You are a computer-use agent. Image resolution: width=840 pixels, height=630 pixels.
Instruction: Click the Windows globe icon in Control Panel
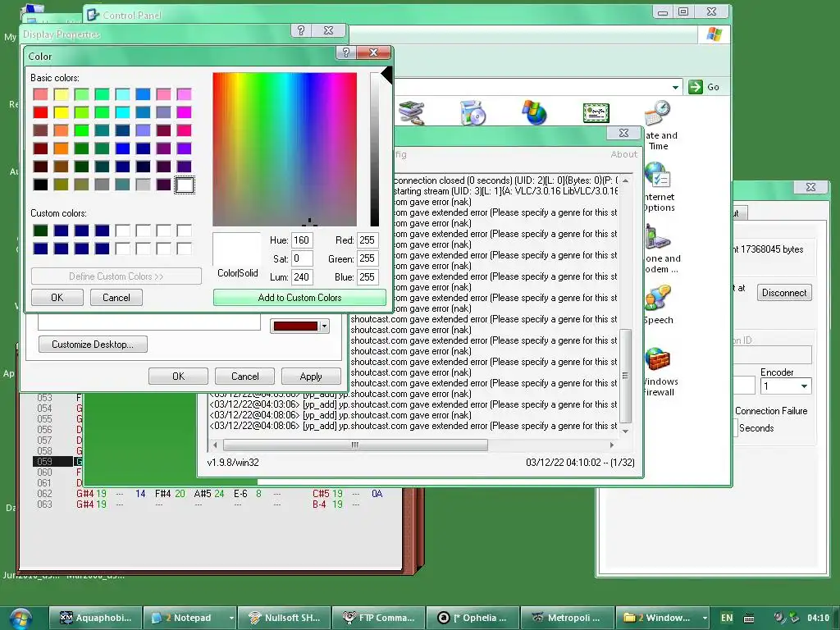click(534, 112)
